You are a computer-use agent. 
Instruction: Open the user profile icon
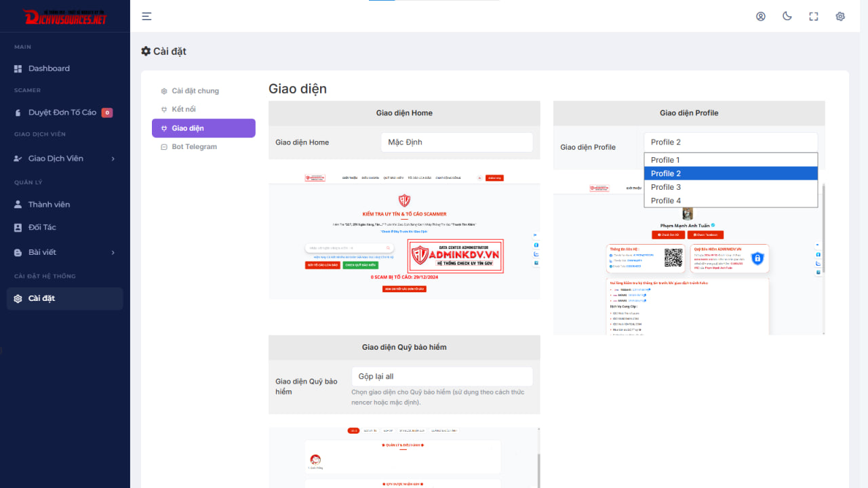pos(761,16)
